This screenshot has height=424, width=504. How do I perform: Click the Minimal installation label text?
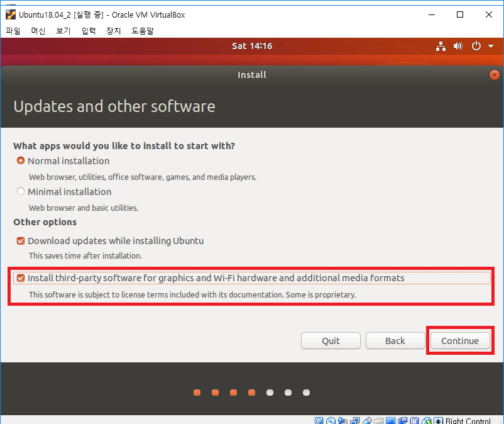coord(69,192)
